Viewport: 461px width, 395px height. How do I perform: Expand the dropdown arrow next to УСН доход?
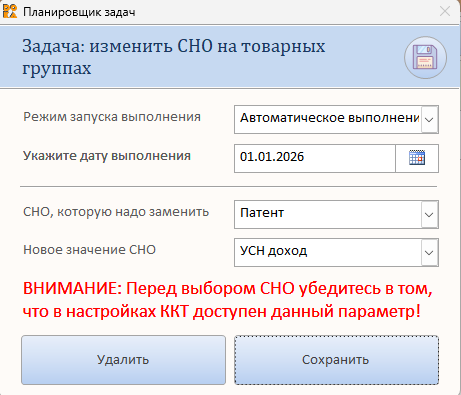429,252
